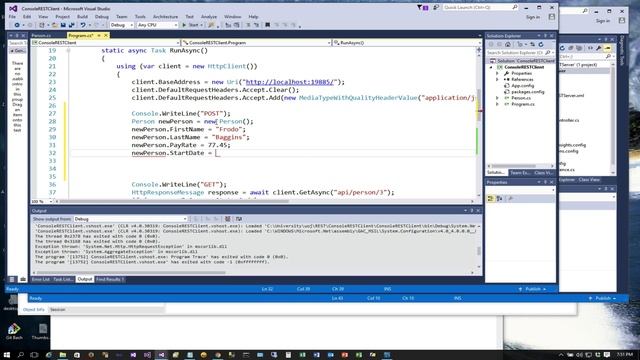This screenshot has height=360, width=640.
Task: Click the Save All icon
Action: coord(72,25)
